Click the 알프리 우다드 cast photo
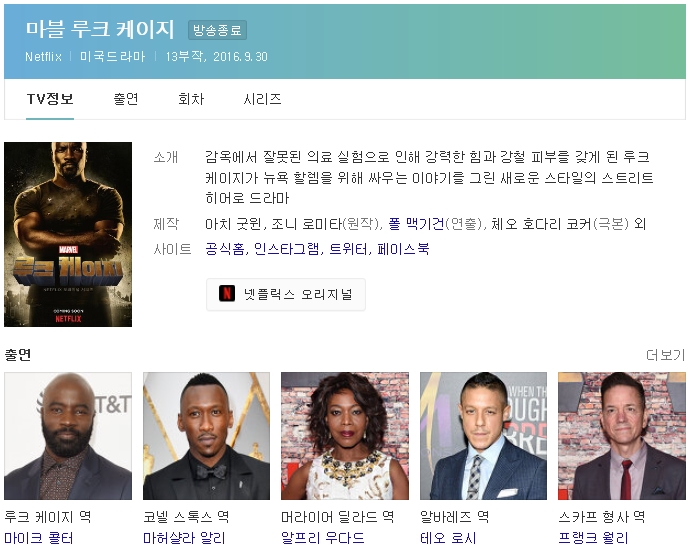 345,436
